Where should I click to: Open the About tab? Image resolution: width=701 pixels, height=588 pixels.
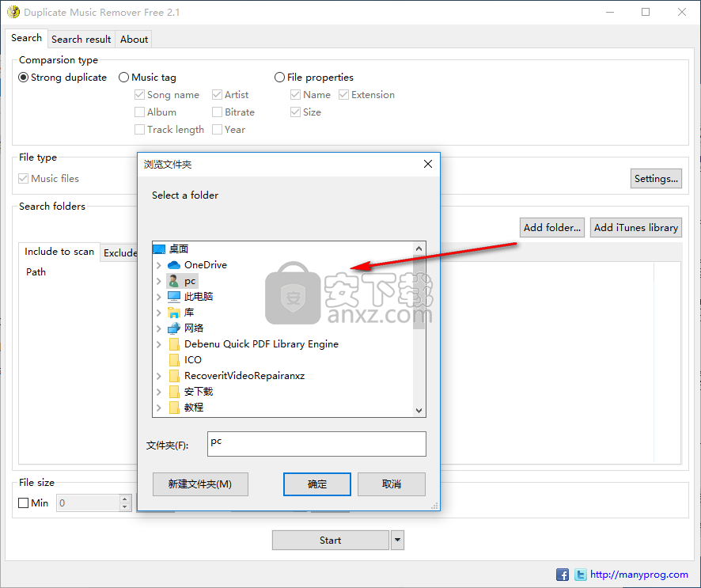click(134, 40)
